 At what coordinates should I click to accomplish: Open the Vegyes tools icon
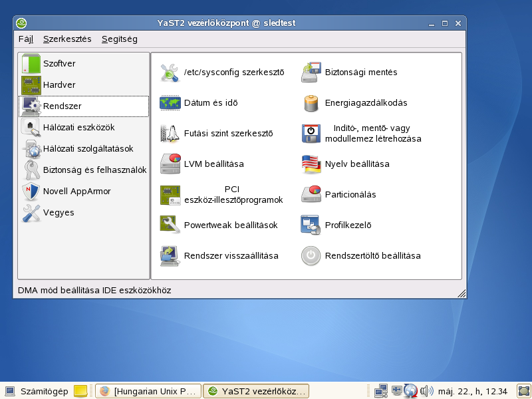coord(31,213)
